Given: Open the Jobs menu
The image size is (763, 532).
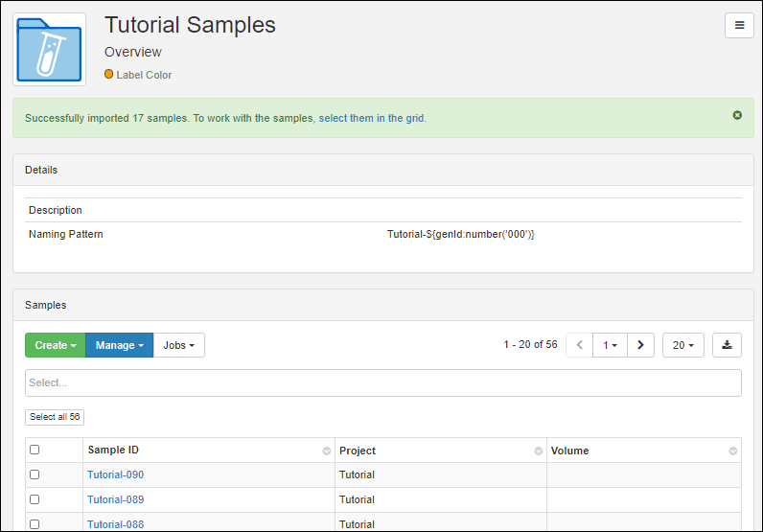Looking at the screenshot, I should point(178,345).
